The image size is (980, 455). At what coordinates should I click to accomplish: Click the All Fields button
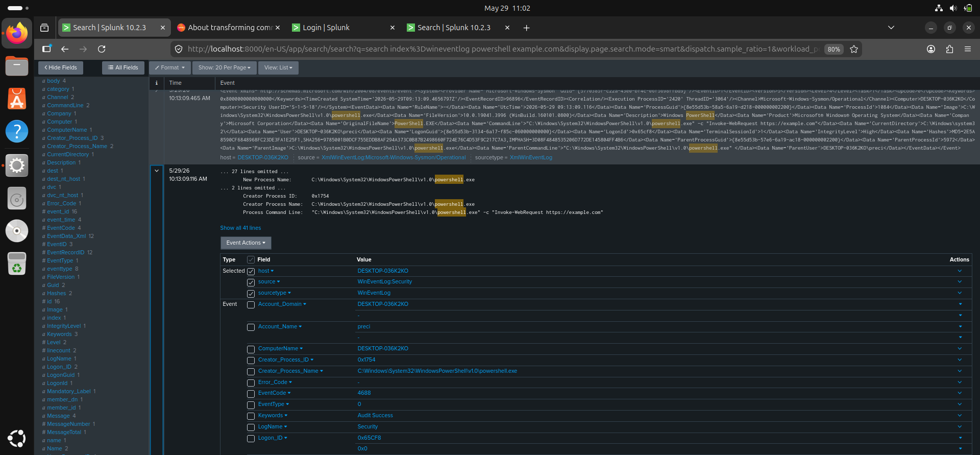tap(123, 67)
